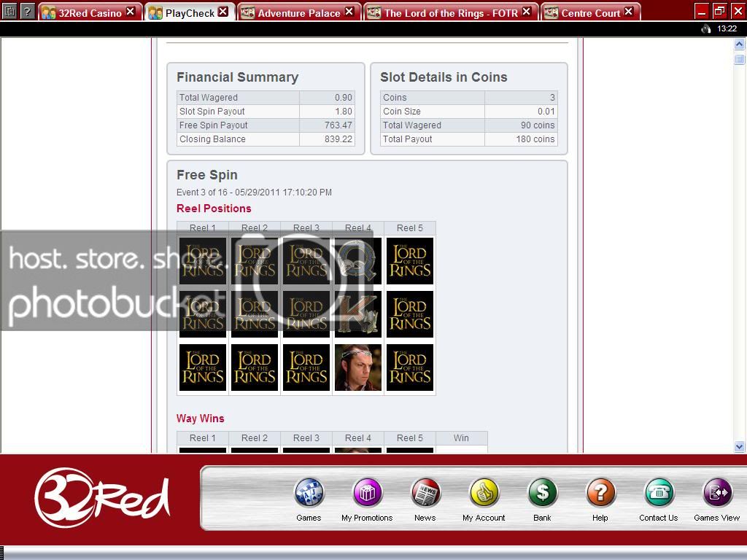Open Contact Us telephone icon

pyautogui.click(x=659, y=493)
